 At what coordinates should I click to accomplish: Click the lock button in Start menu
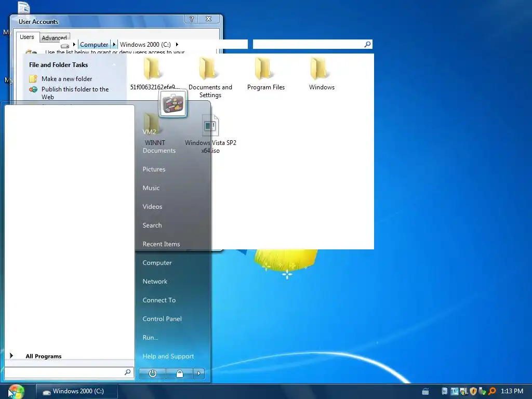pyautogui.click(x=179, y=374)
